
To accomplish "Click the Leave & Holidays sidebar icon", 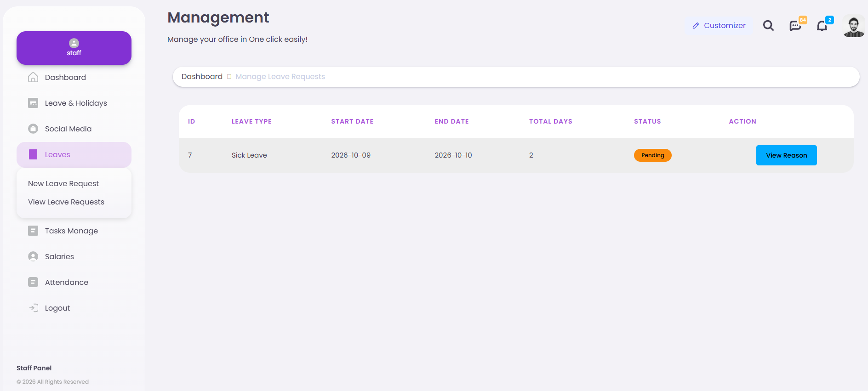I will click(33, 103).
